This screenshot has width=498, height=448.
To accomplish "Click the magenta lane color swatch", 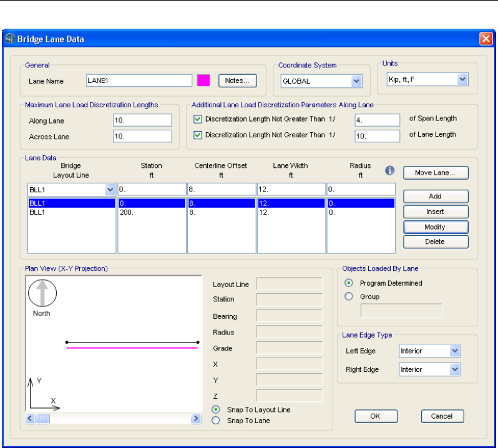I will (x=203, y=80).
